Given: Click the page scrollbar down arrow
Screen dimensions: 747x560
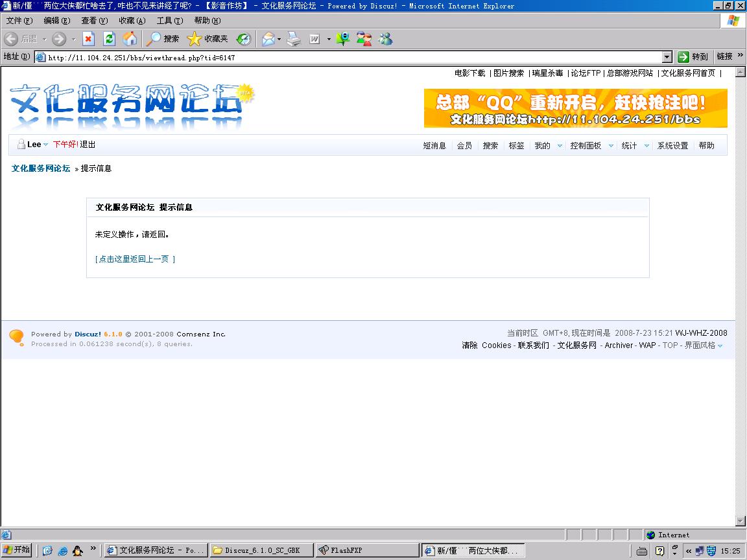Looking at the screenshot, I should click(x=741, y=521).
